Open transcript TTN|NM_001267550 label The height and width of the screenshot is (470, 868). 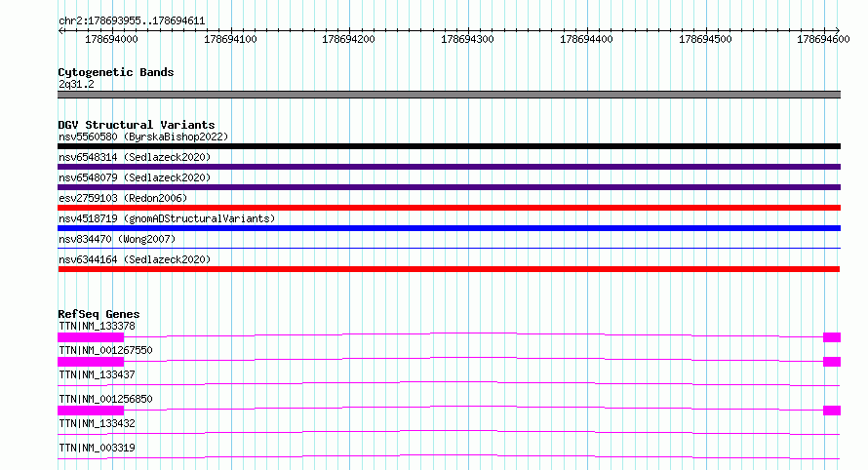105,350
